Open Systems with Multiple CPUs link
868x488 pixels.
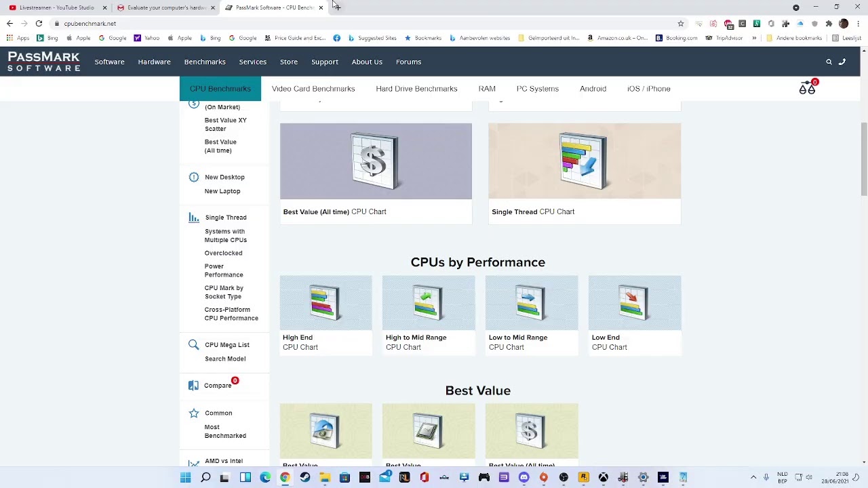(226, 236)
